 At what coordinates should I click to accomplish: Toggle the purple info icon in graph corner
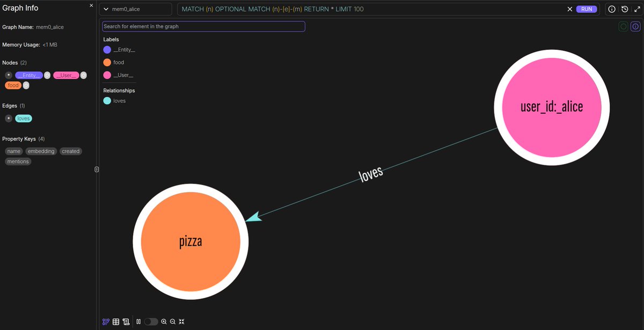click(635, 26)
